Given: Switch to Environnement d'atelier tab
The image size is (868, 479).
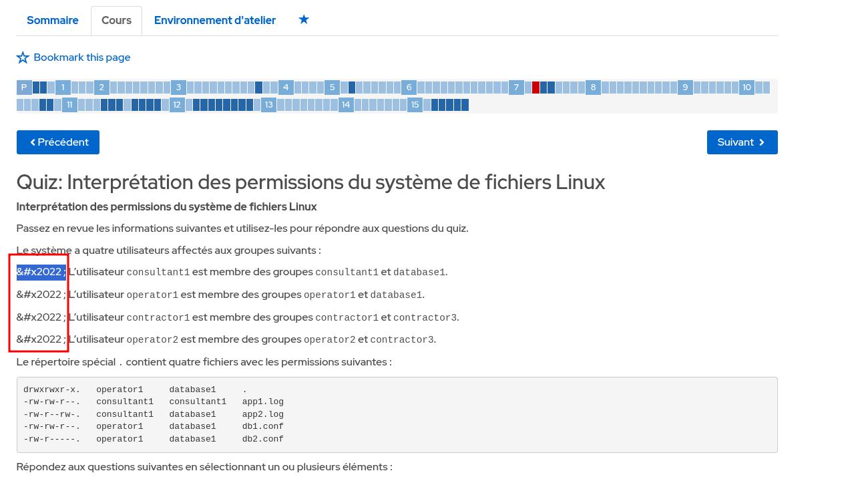Looking at the screenshot, I should [215, 20].
